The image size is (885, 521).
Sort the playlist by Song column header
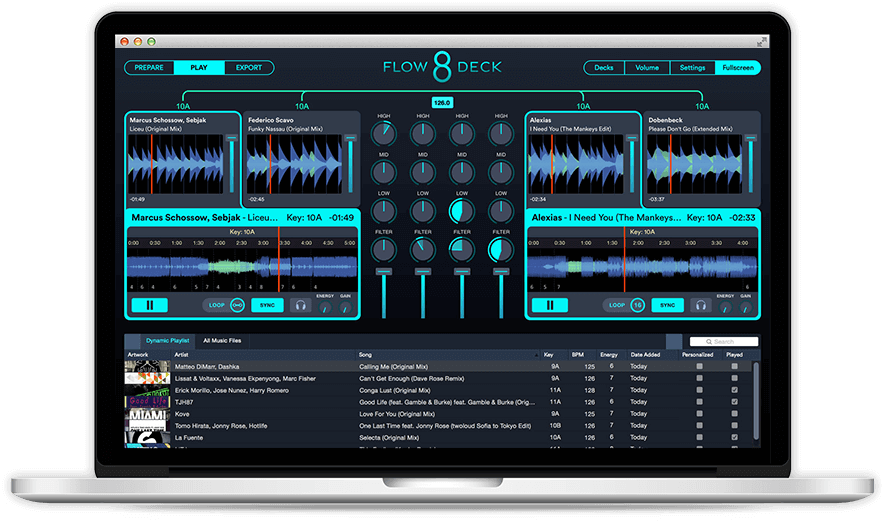tap(366, 355)
